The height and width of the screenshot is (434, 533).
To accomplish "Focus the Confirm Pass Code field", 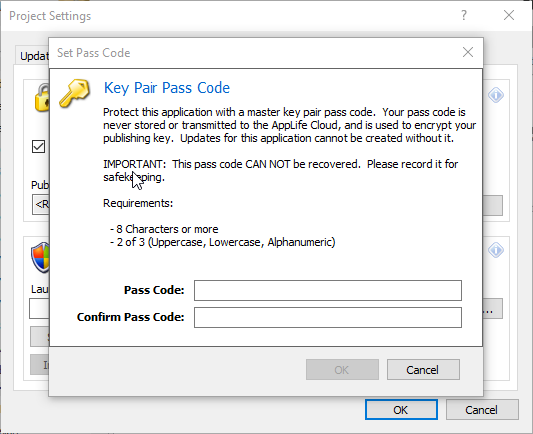I will (328, 317).
